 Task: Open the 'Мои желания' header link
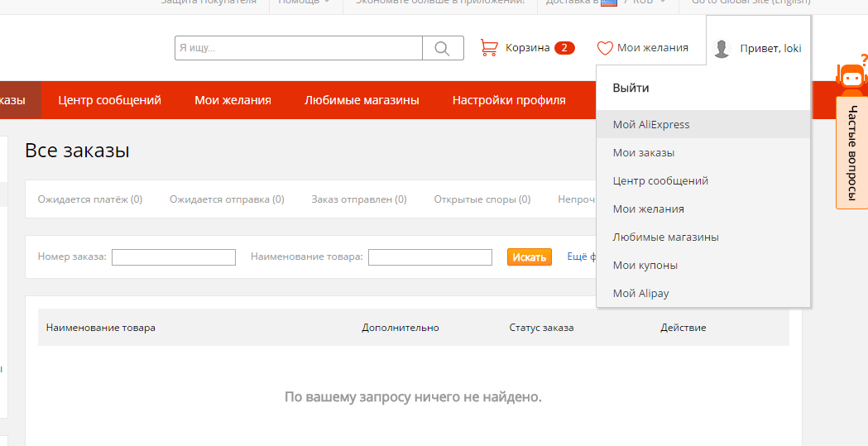pyautogui.click(x=653, y=48)
